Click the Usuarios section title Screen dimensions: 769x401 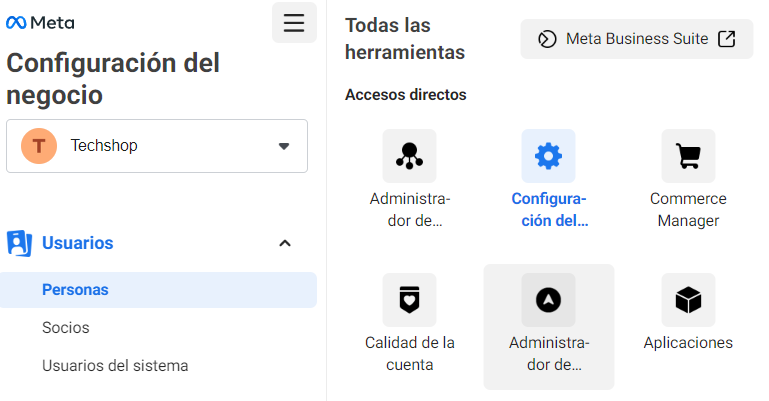tap(77, 243)
